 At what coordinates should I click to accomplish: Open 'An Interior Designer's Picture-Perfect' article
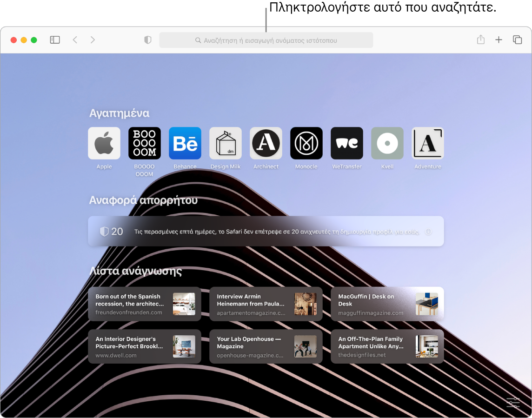point(145,346)
